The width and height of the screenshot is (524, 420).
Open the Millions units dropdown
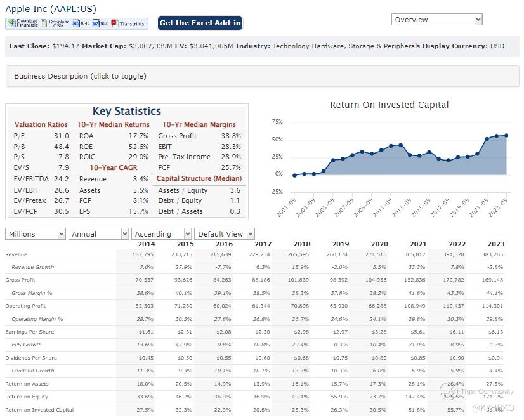pos(36,234)
